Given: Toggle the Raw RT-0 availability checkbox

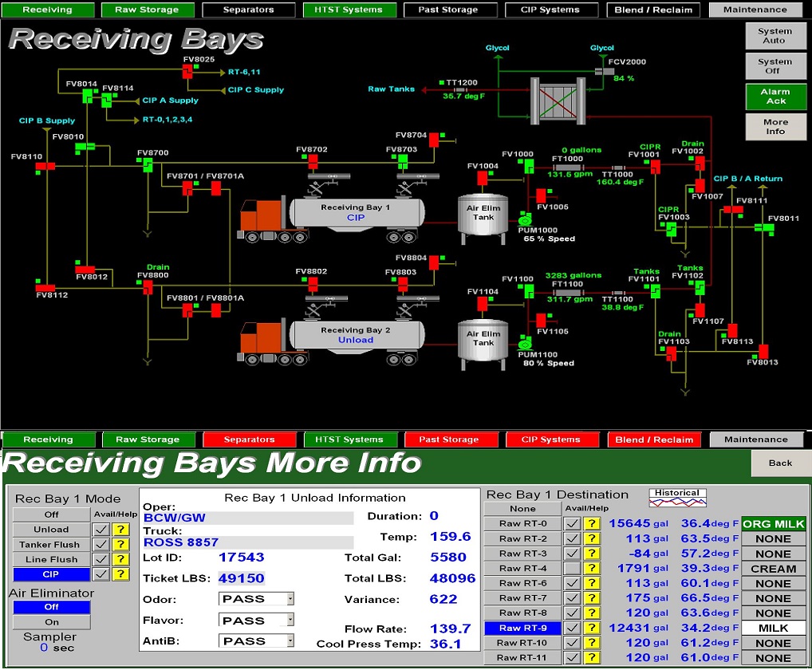Looking at the screenshot, I should 572,523.
